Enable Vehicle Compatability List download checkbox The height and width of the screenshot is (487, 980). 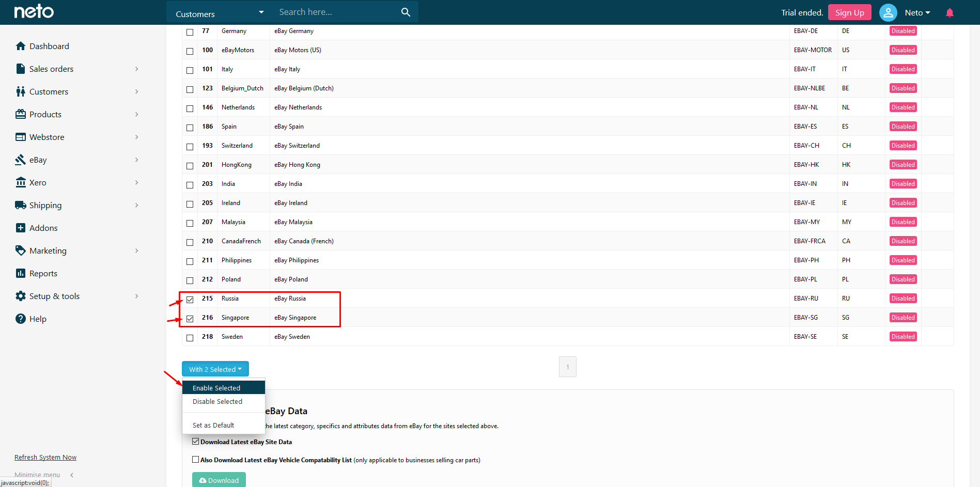click(x=195, y=460)
